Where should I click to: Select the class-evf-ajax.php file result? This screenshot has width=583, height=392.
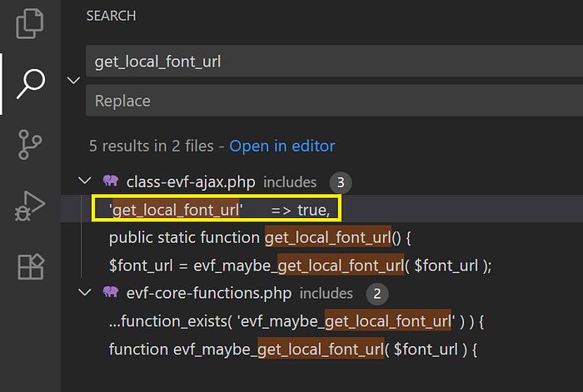(192, 181)
